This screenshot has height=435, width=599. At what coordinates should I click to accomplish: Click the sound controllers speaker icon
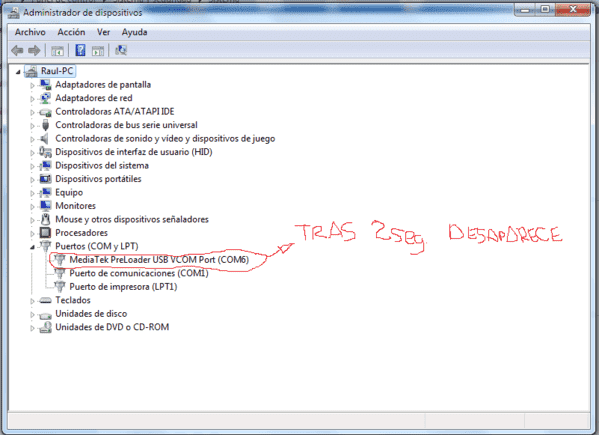(45, 138)
